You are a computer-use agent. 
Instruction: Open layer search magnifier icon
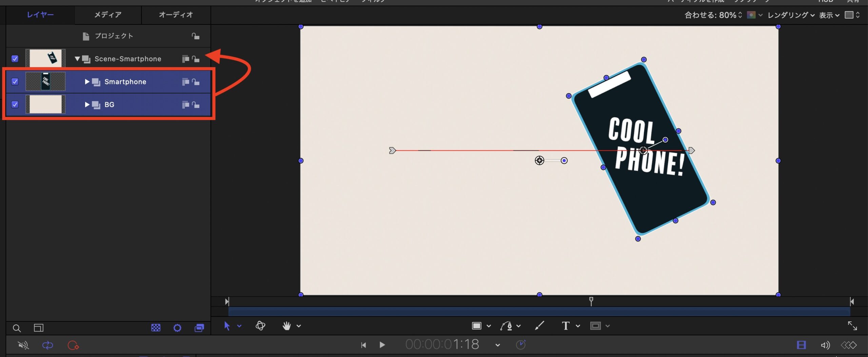17,328
